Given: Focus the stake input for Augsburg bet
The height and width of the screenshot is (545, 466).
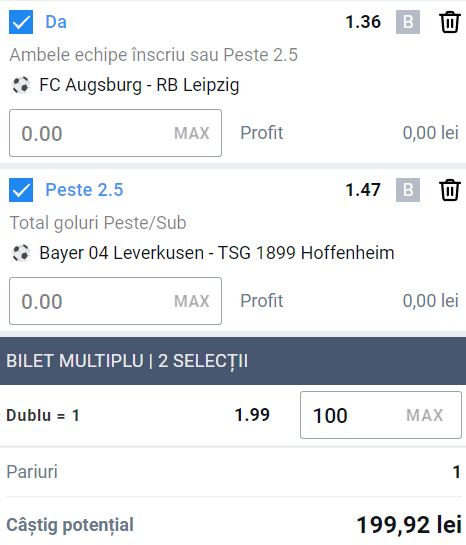Looking at the screenshot, I should (x=115, y=133).
